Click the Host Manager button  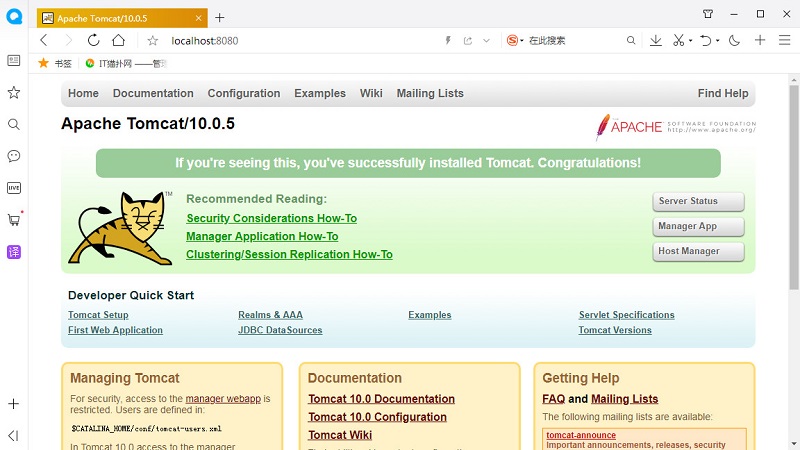click(698, 252)
